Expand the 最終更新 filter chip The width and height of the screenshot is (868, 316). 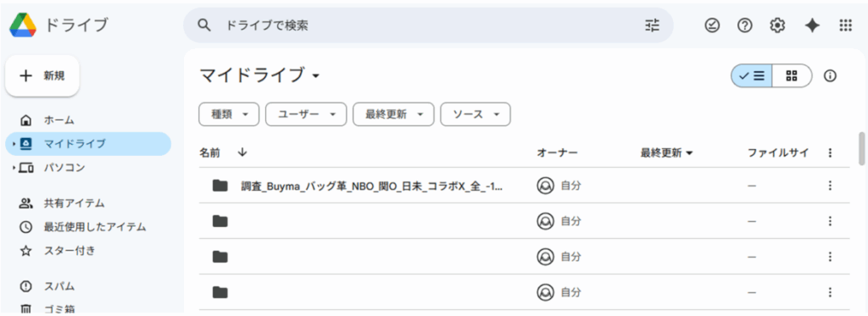[x=393, y=114]
